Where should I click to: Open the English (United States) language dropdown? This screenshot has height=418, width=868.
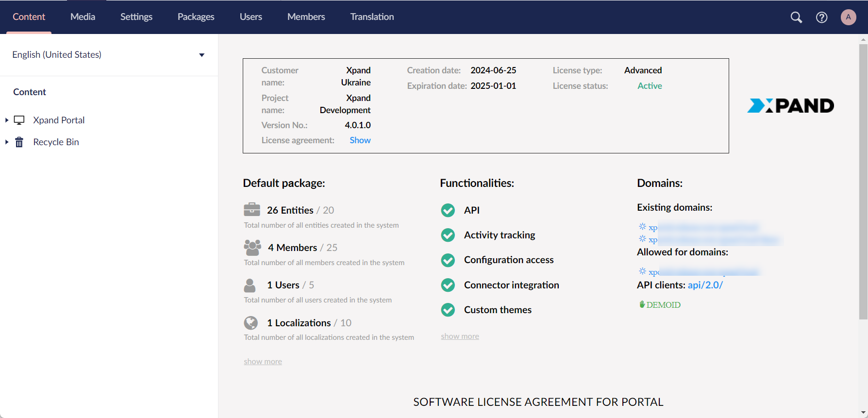[x=109, y=55]
